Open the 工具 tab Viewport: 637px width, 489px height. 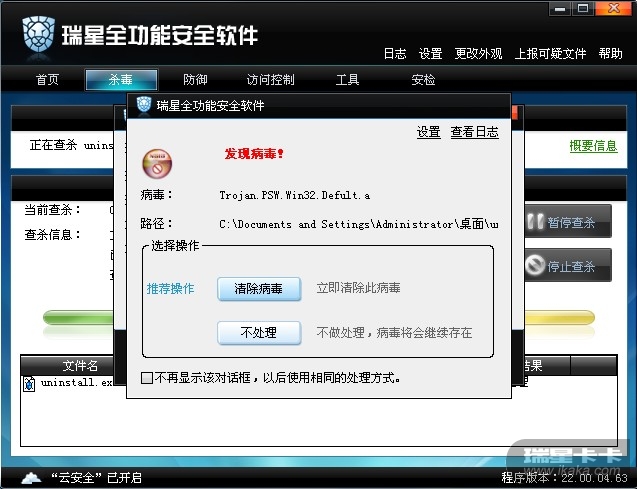pyautogui.click(x=347, y=80)
